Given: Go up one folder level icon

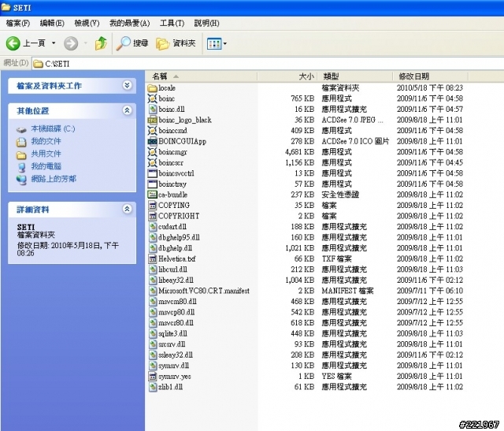Looking at the screenshot, I should pyautogui.click(x=101, y=43).
